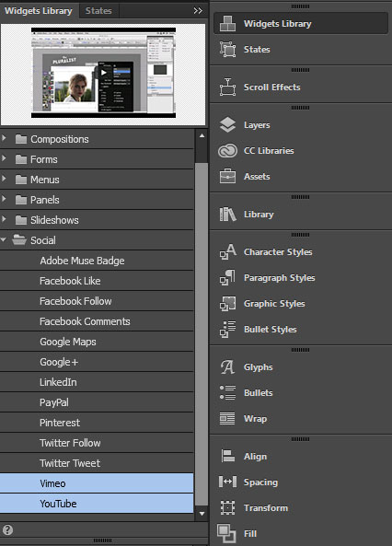Click the Panels folder icon
Screen dimensions: 392x546
pos(21,200)
